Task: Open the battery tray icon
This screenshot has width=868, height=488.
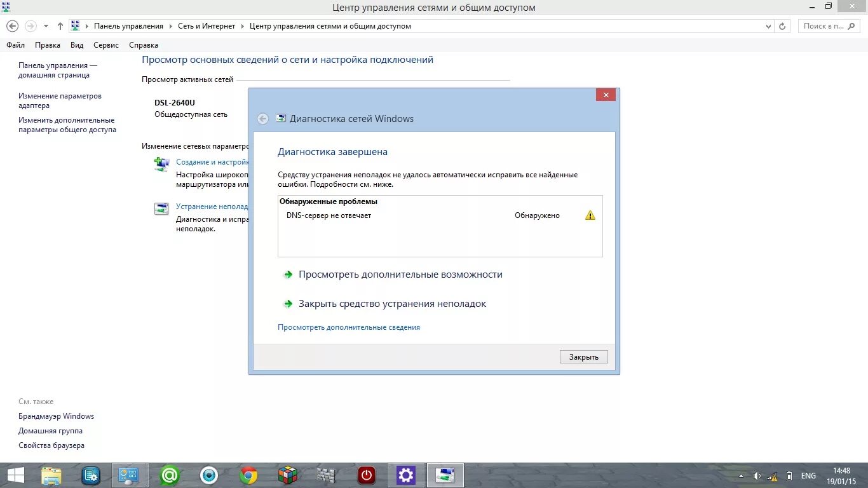Action: 789,476
